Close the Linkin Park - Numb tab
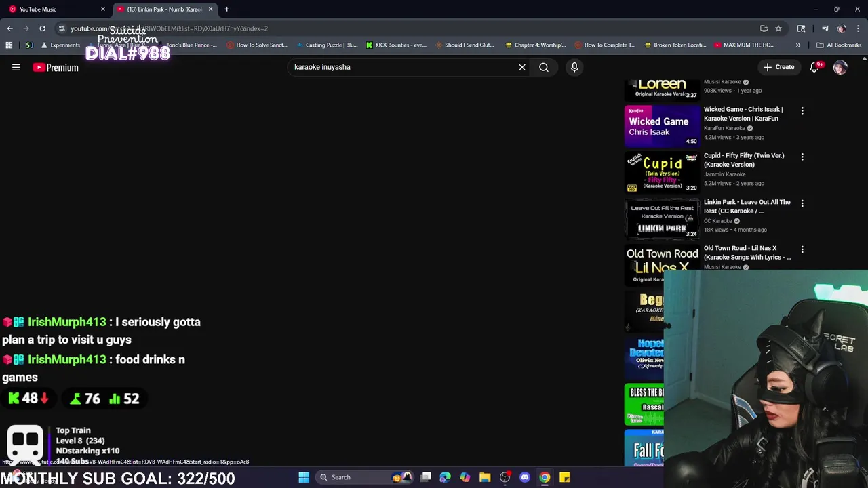868x488 pixels. 210,9
